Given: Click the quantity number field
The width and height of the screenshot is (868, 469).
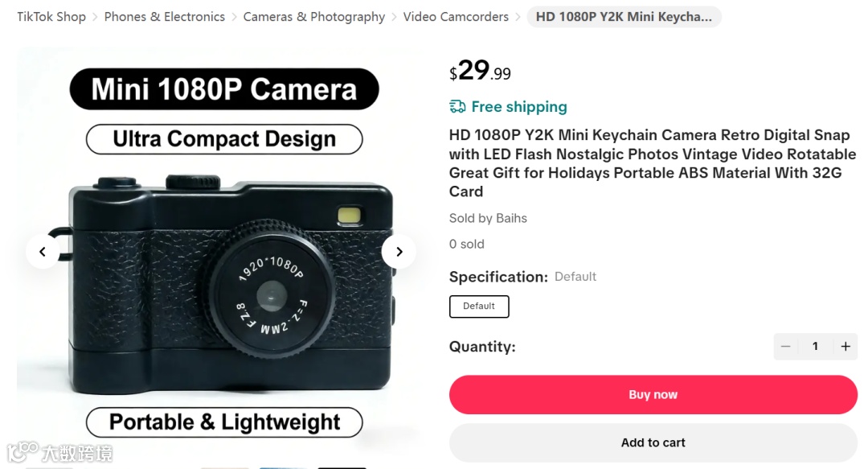Looking at the screenshot, I should click(815, 346).
